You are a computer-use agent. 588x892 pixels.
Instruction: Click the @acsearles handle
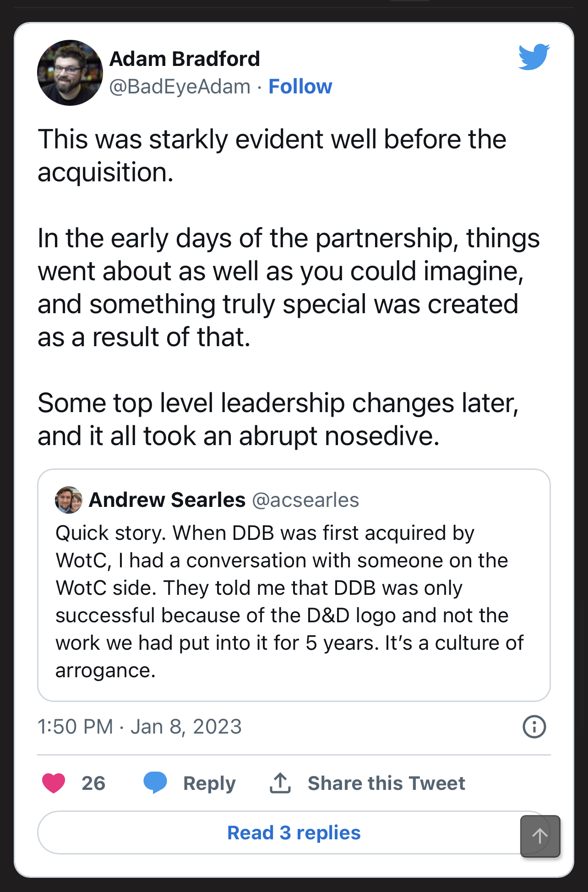(x=305, y=500)
